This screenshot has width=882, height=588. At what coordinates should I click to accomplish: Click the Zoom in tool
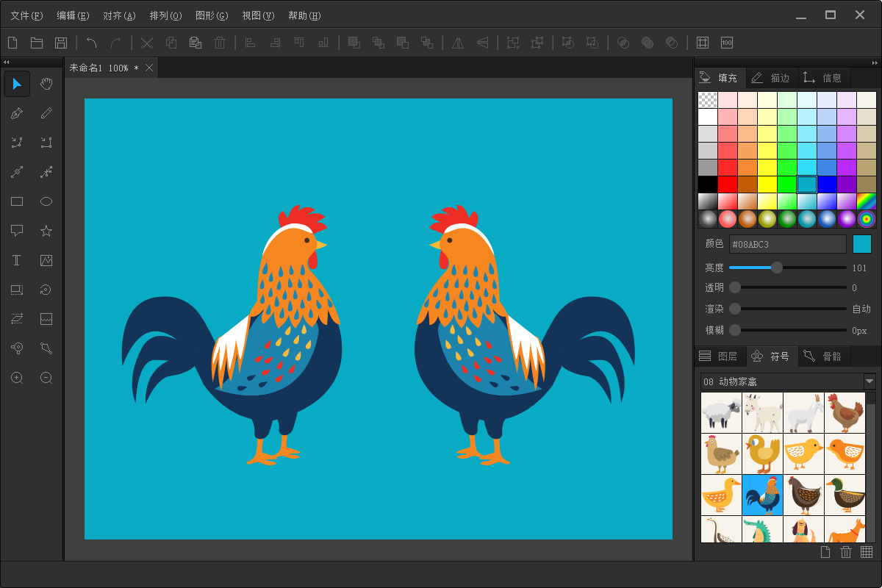tap(17, 378)
